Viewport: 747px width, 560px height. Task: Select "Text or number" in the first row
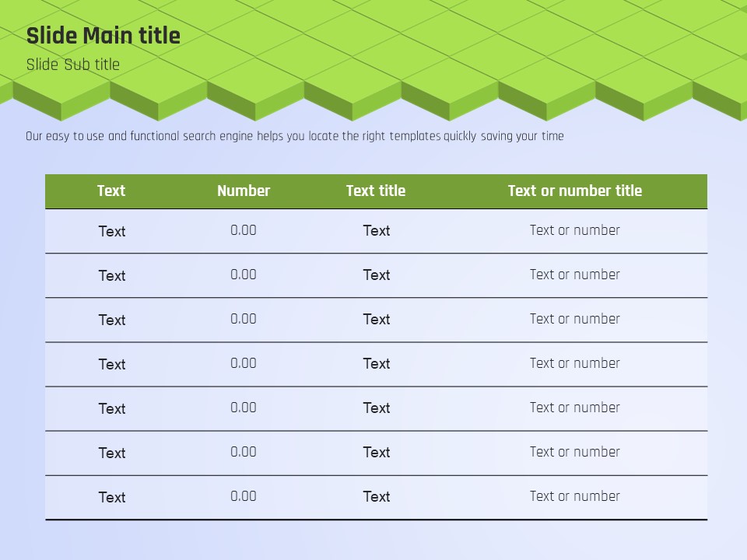click(x=575, y=230)
